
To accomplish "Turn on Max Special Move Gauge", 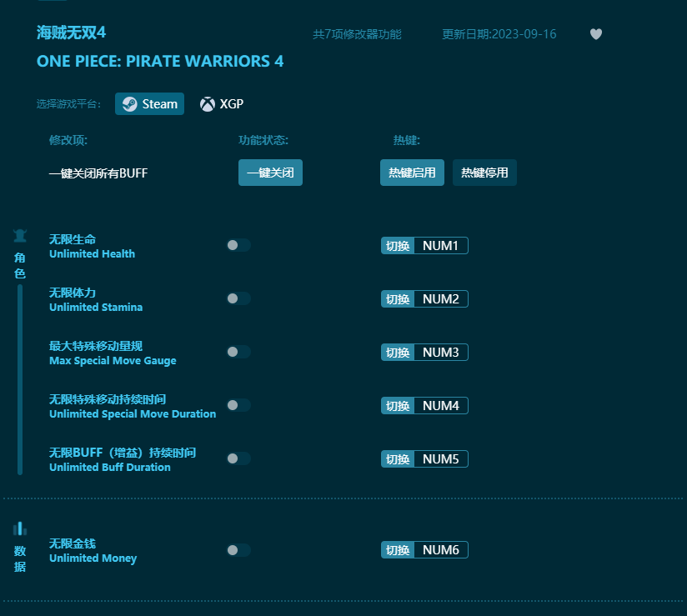I will point(238,352).
